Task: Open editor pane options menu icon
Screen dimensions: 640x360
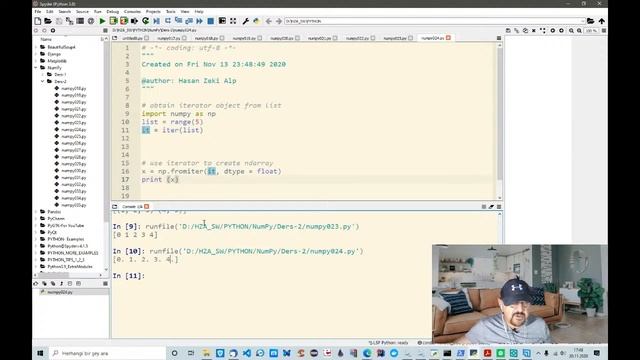Action: pos(499,38)
